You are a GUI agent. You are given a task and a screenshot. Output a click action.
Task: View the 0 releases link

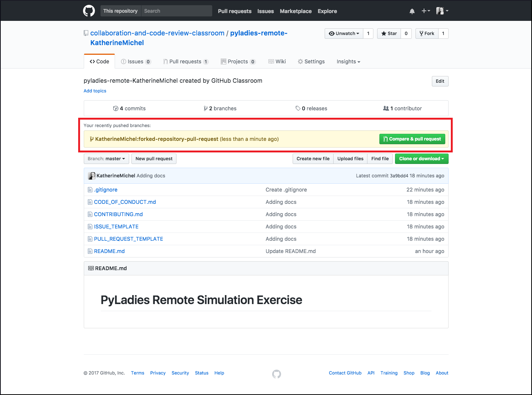[311, 108]
